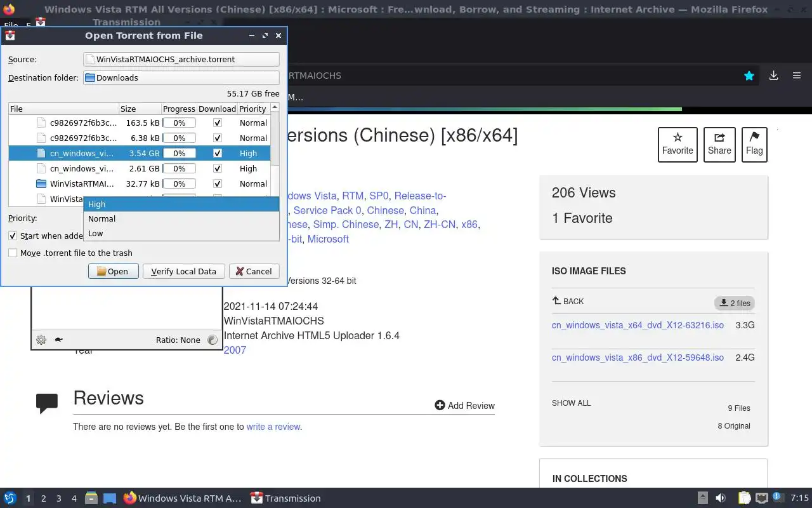Click the write a review link
812x508 pixels.
click(x=273, y=427)
